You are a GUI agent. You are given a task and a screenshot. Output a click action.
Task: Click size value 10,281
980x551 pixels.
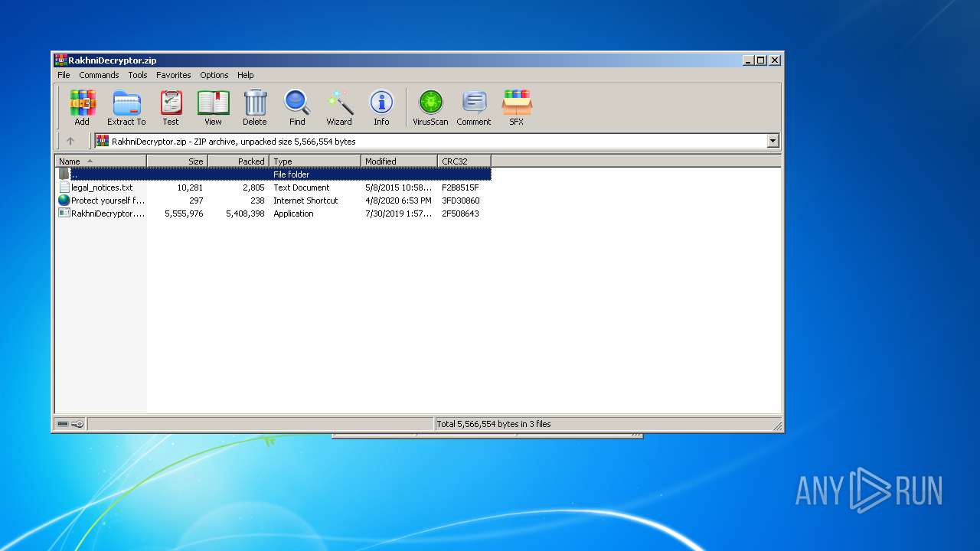[x=190, y=187]
